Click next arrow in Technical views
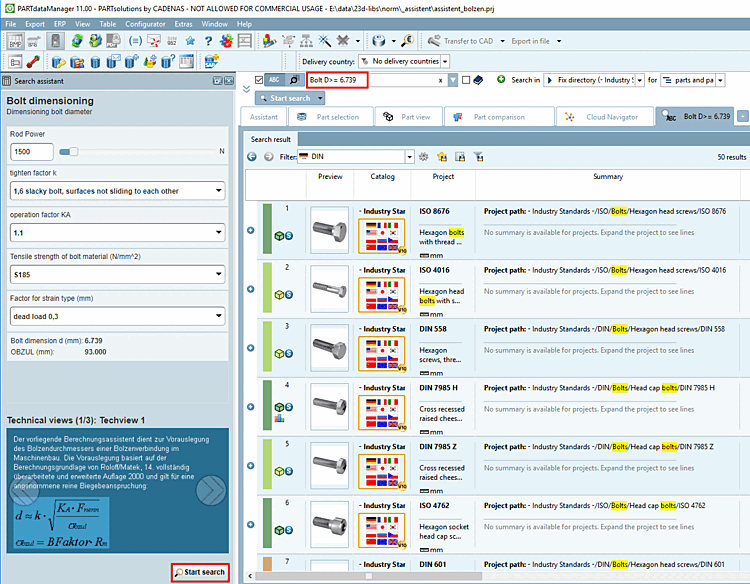750x584 pixels. coord(210,490)
